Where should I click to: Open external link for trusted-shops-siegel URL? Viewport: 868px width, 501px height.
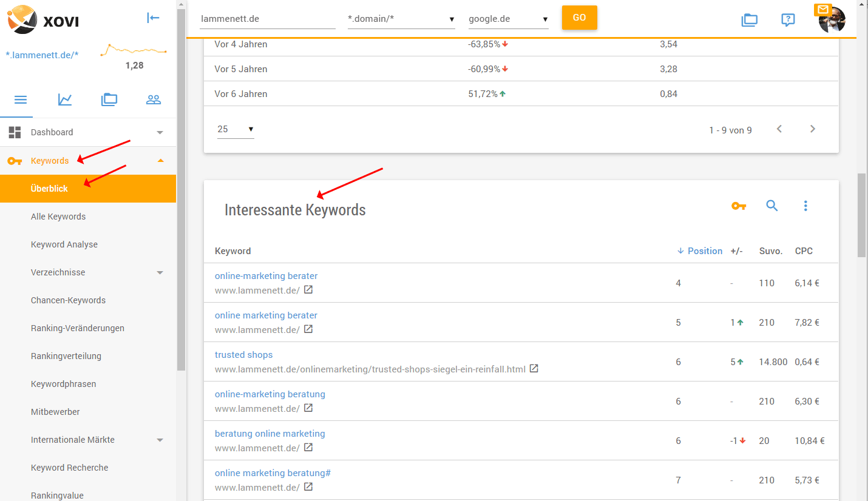tap(534, 369)
